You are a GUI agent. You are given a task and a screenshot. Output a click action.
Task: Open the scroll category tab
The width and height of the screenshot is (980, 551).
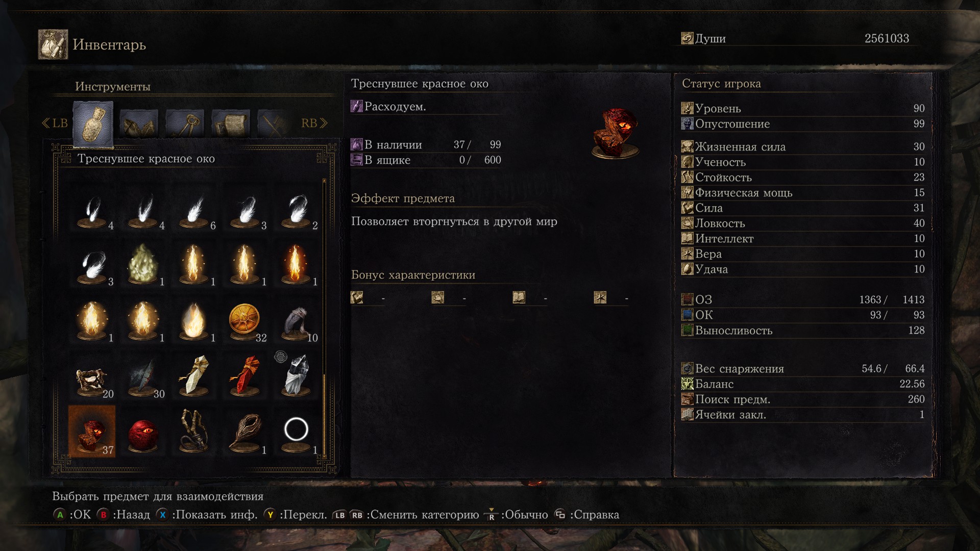[x=231, y=123]
